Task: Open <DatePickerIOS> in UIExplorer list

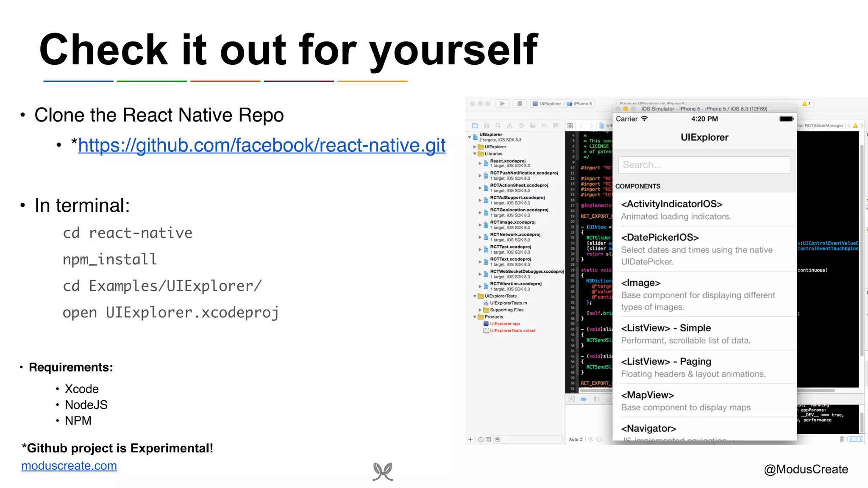Action: pos(704,249)
